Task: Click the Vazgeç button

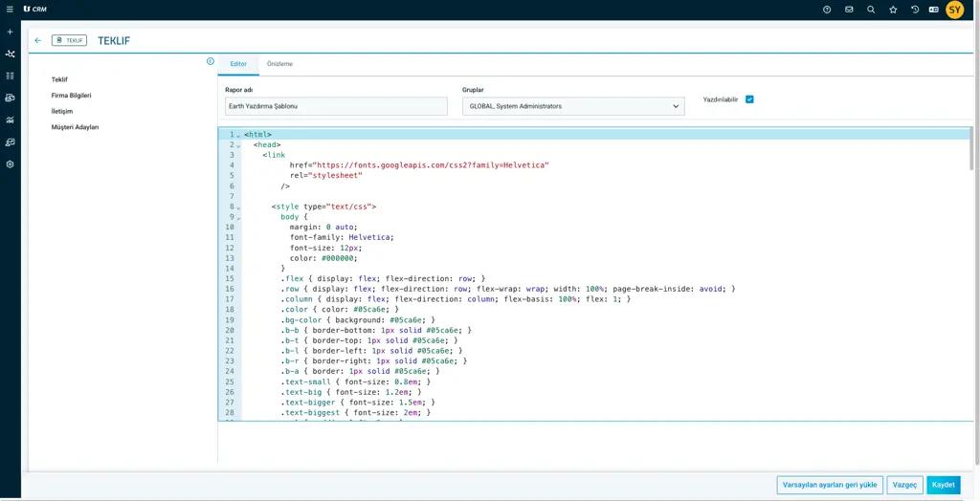Action: 904,485
